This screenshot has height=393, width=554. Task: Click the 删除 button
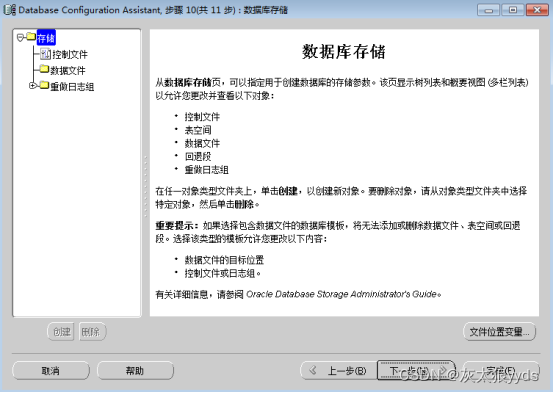tap(93, 332)
